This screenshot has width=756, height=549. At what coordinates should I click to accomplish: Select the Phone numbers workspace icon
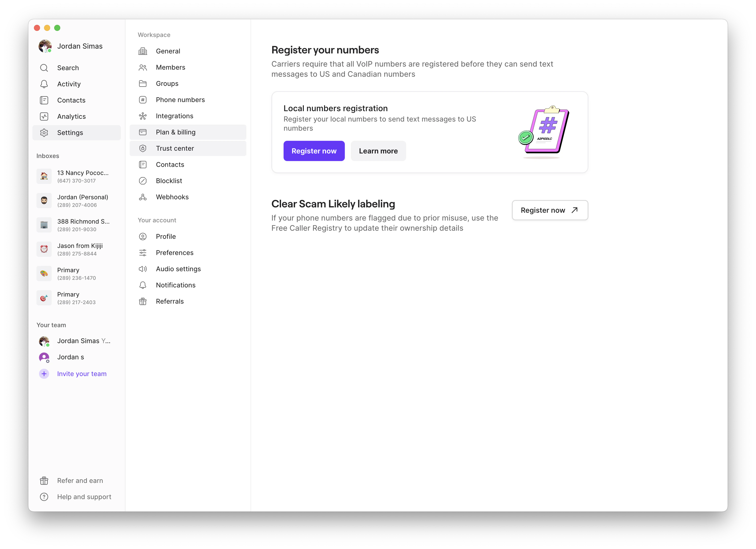[x=143, y=100]
